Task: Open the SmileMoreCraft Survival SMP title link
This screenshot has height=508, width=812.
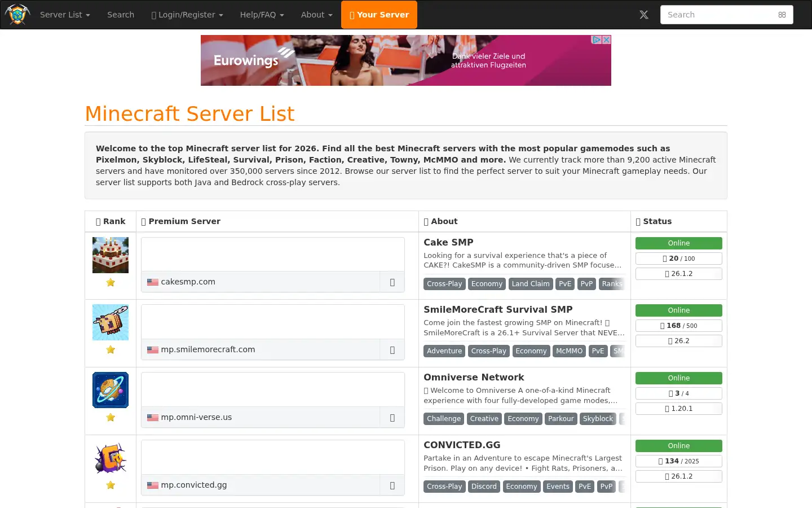Action: pyautogui.click(x=498, y=309)
